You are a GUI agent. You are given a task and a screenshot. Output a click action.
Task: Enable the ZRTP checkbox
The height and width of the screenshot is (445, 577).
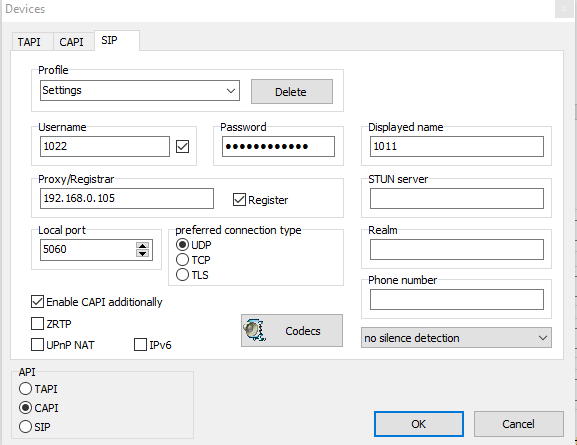[x=38, y=324]
